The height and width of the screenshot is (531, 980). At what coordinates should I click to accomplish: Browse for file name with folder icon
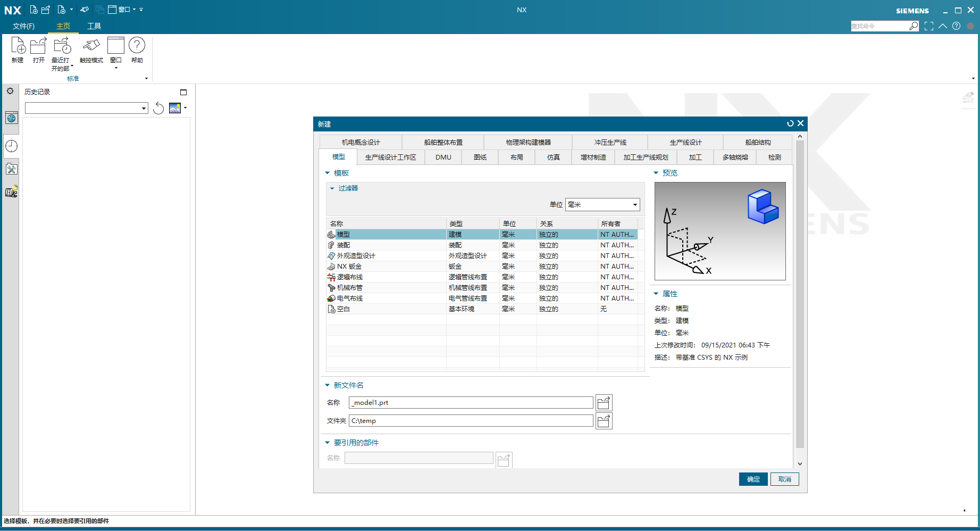[604, 403]
